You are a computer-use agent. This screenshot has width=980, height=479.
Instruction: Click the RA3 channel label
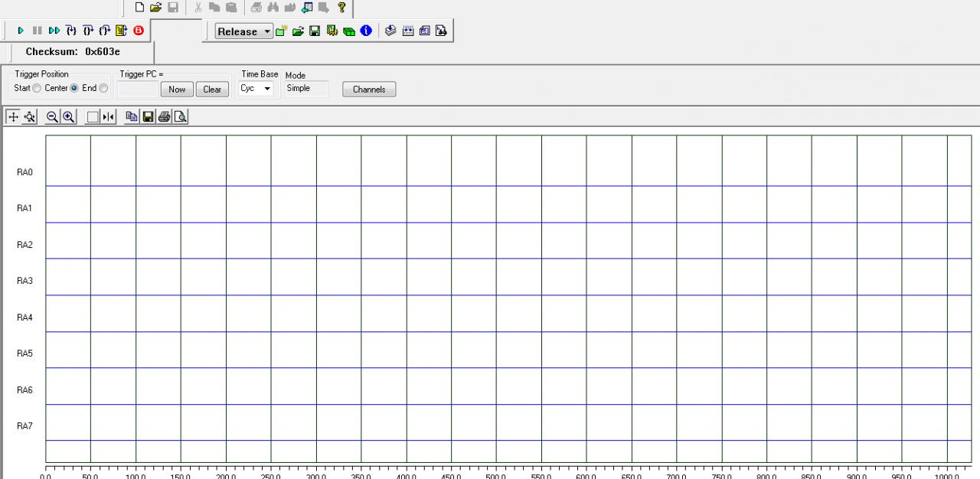(24, 281)
